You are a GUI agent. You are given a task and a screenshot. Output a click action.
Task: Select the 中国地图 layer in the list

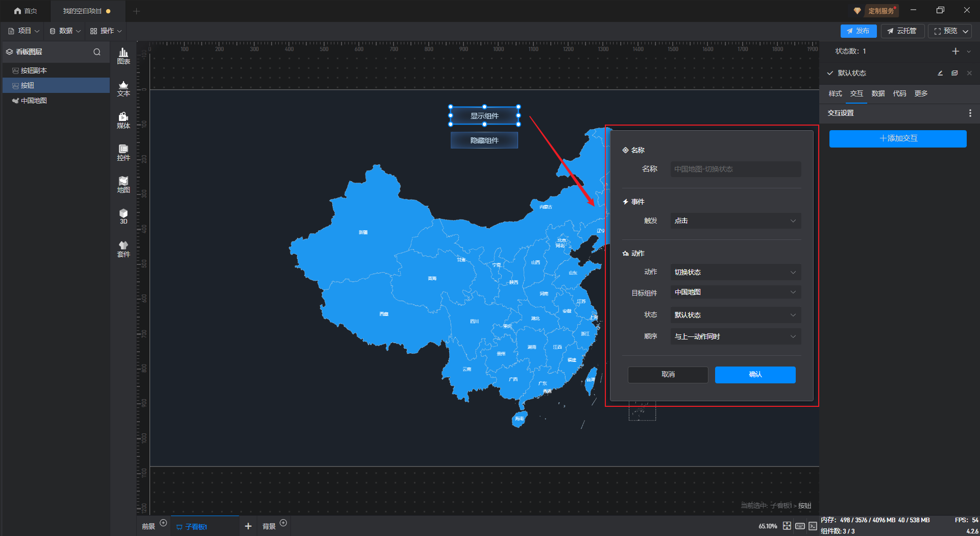coord(34,101)
